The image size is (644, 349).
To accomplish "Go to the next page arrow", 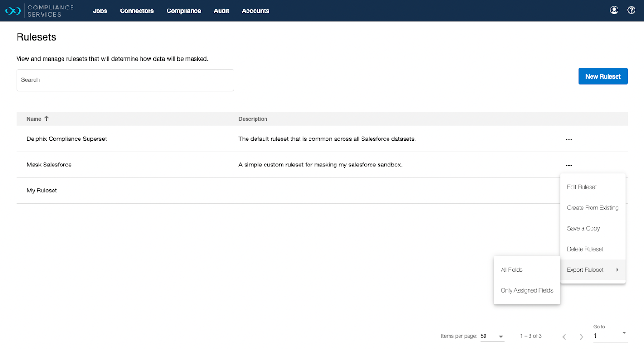I will 582,336.
